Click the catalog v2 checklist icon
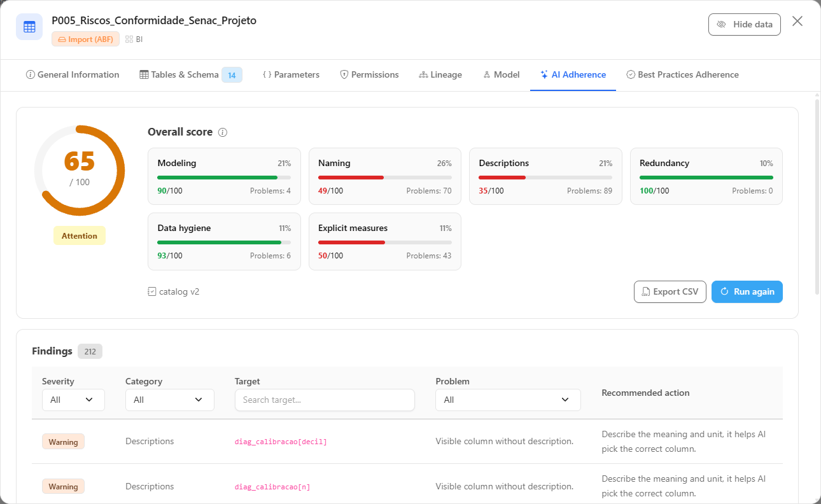The height and width of the screenshot is (504, 821). click(x=151, y=291)
